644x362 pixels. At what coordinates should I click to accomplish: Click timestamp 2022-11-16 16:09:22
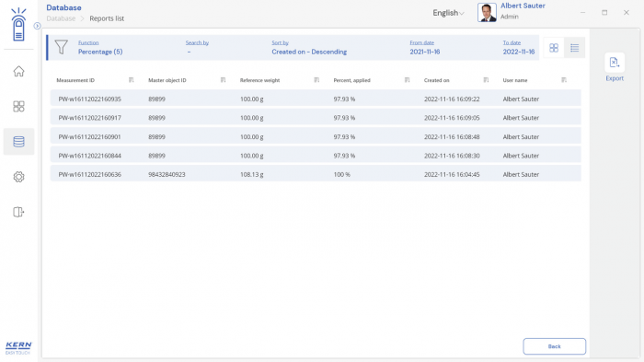tap(452, 99)
